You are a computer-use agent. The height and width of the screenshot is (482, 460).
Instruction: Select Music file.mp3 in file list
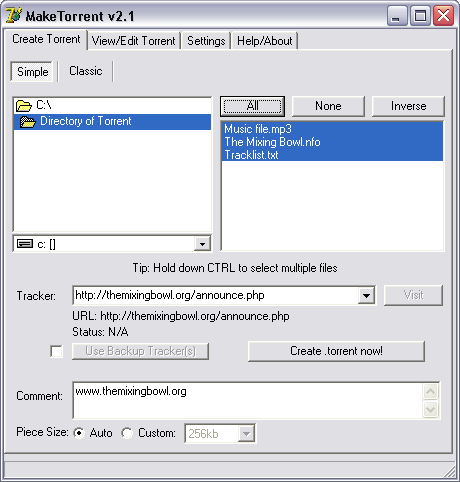coord(332,129)
